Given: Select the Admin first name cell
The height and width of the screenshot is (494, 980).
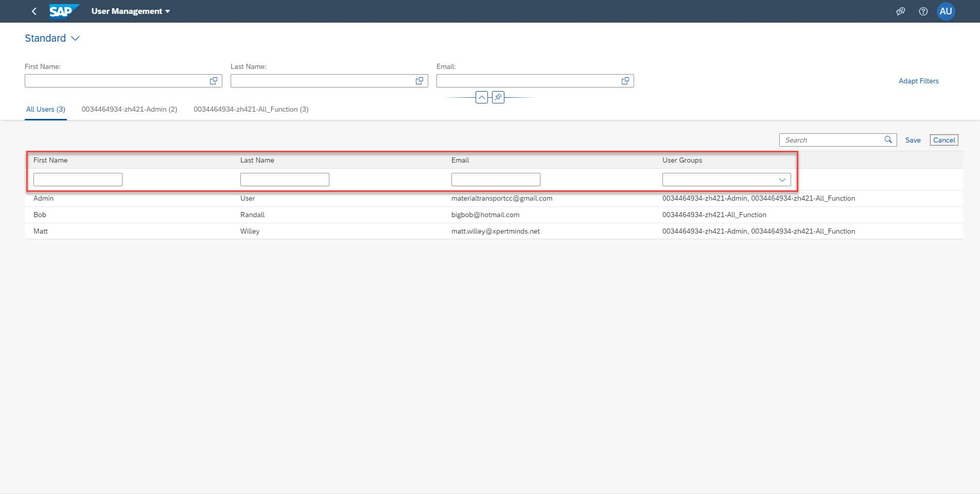Looking at the screenshot, I should pos(43,198).
